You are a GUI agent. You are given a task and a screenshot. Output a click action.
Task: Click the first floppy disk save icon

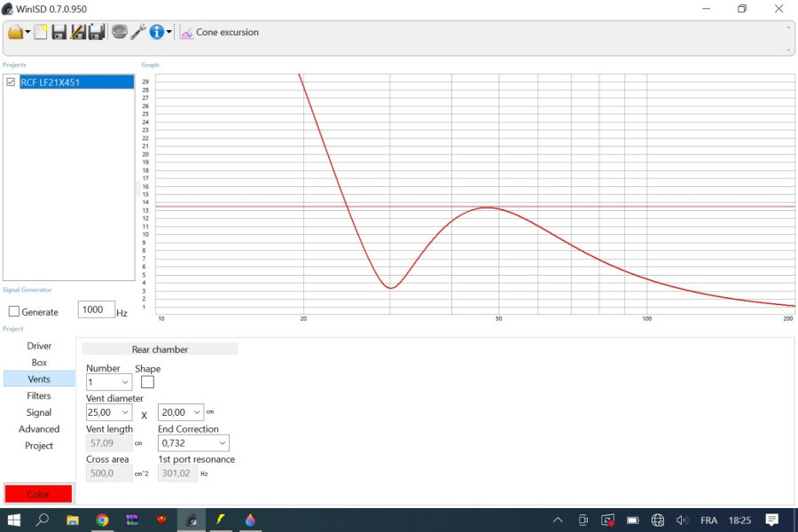[x=59, y=32]
